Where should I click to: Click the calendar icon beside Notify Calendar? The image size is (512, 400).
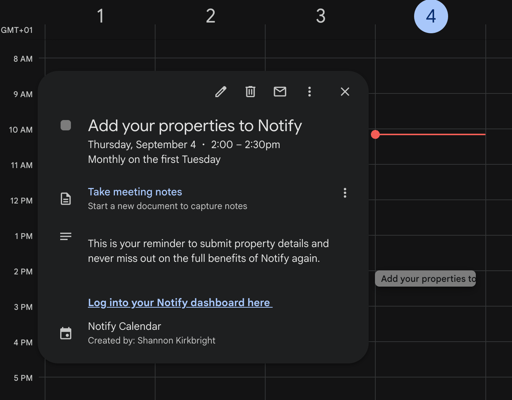(x=66, y=333)
